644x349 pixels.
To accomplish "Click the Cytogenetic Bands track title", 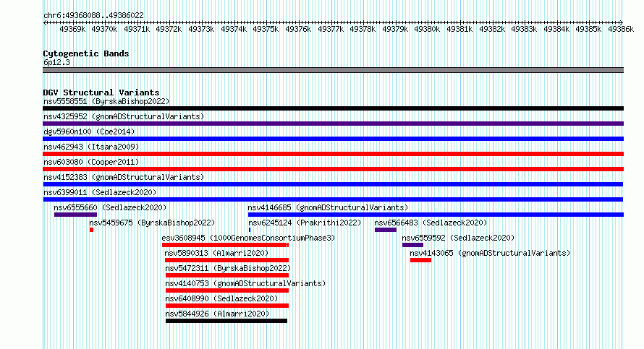I will [x=86, y=53].
